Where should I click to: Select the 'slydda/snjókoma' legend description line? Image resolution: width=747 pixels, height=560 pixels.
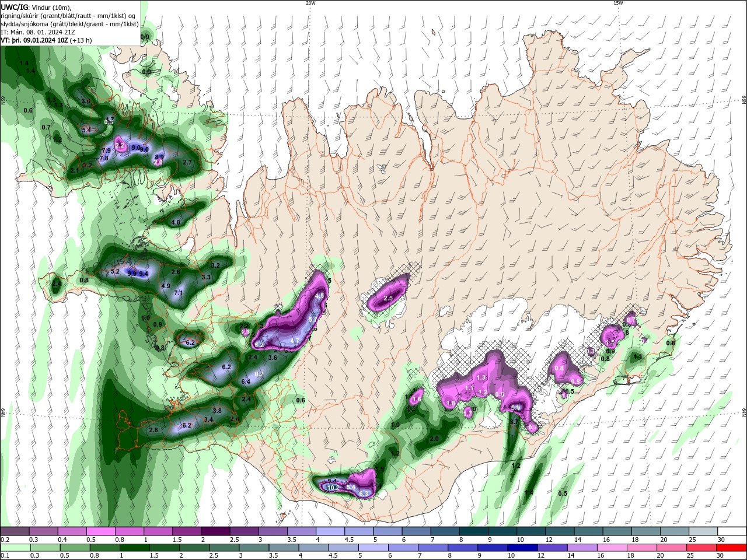coord(69,24)
